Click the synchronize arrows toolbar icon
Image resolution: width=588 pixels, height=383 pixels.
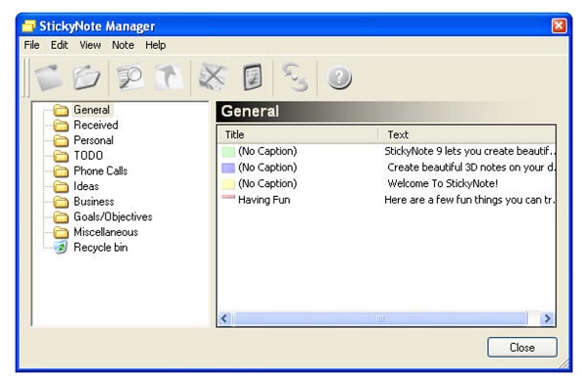click(x=295, y=77)
